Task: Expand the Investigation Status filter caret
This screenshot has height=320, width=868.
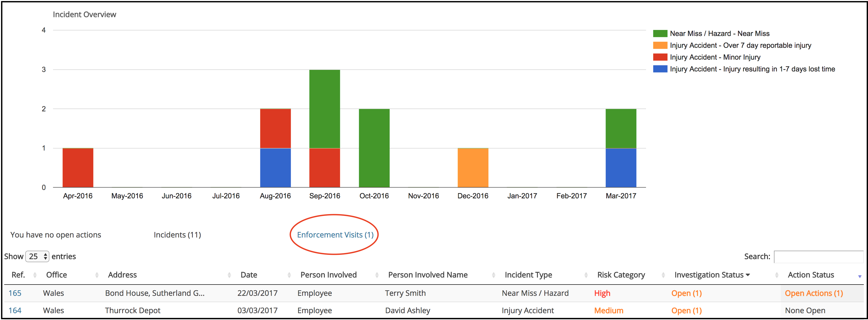Action: (x=748, y=275)
